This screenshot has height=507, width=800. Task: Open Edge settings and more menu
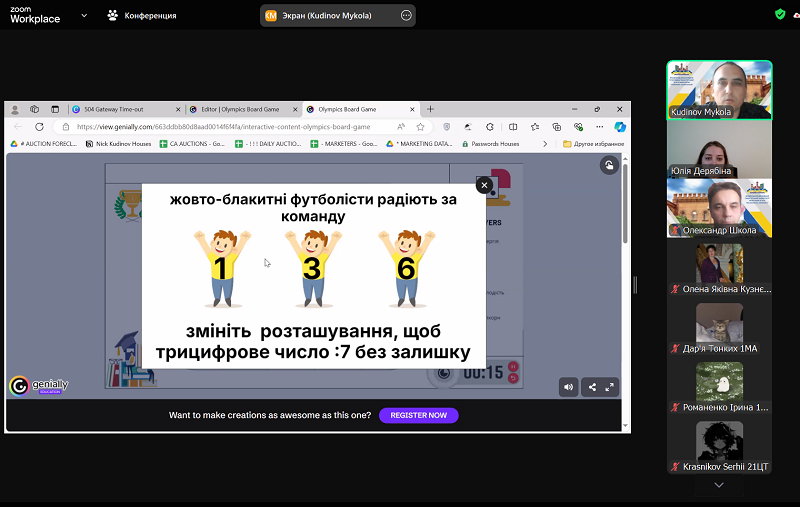tap(599, 127)
